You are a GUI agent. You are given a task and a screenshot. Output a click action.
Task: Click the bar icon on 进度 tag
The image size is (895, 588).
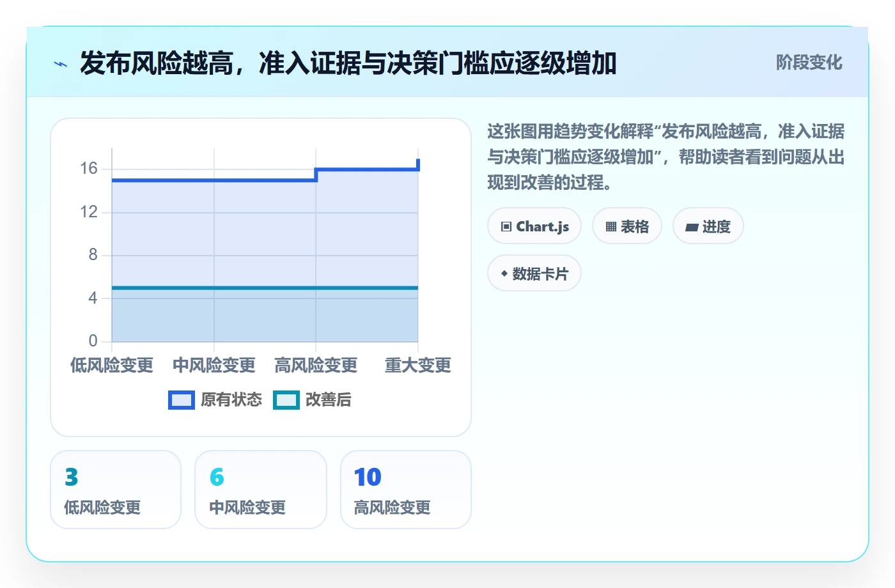(692, 227)
